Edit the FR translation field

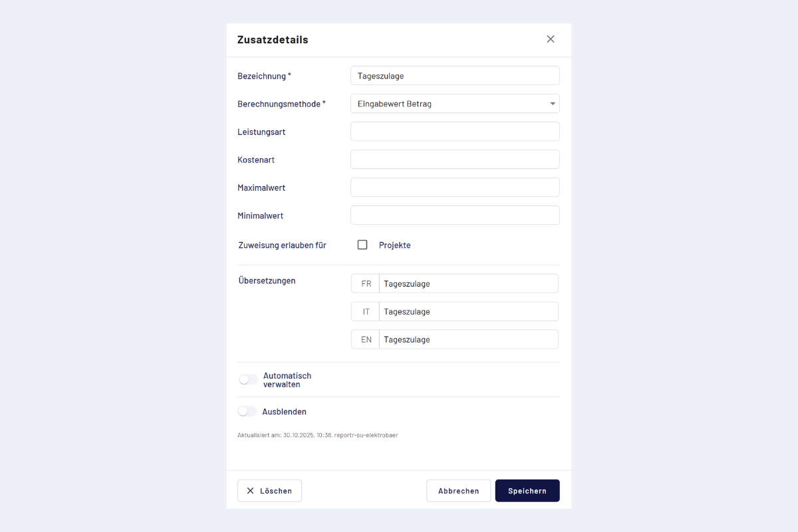tap(468, 284)
